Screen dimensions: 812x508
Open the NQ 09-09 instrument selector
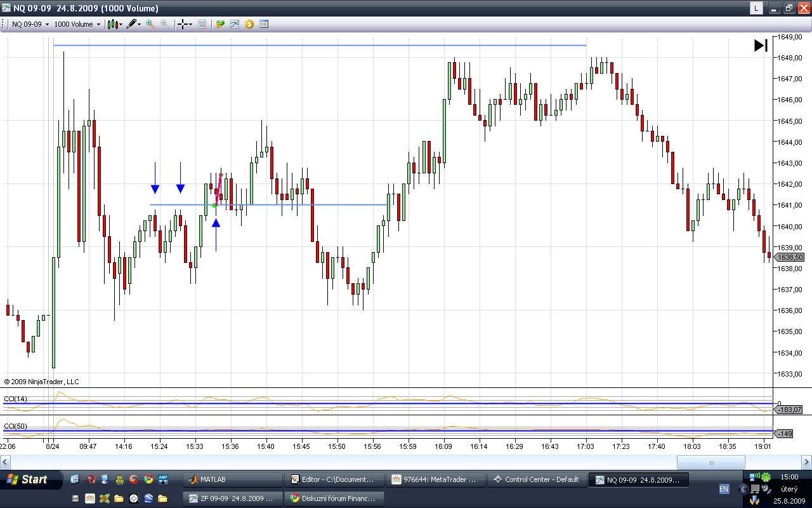pos(29,24)
